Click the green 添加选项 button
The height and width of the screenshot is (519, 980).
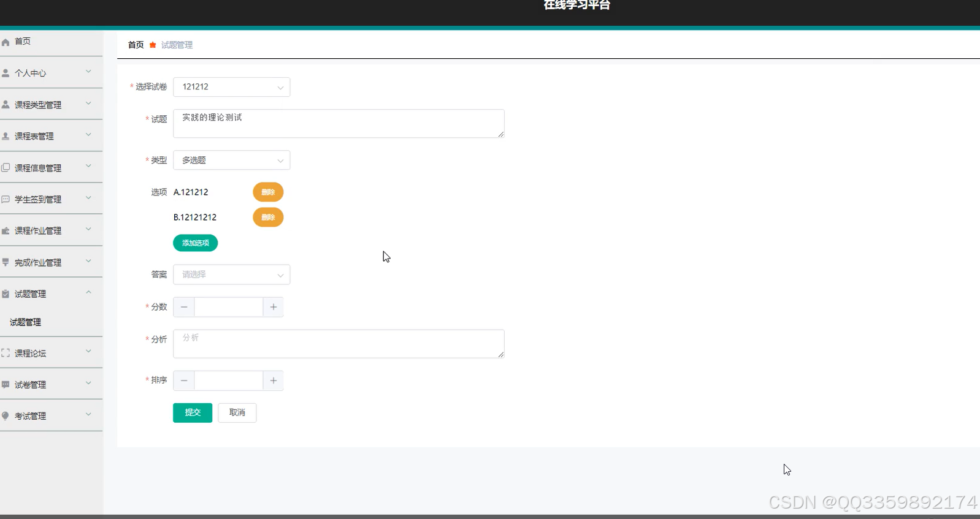point(196,243)
